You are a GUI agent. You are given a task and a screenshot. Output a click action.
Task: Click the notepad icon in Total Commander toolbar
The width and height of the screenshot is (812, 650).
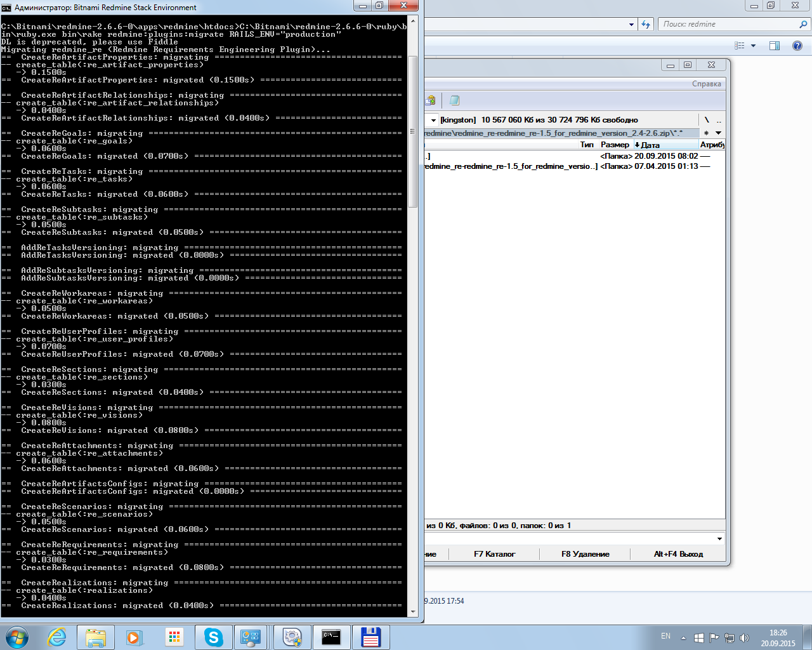(x=454, y=100)
